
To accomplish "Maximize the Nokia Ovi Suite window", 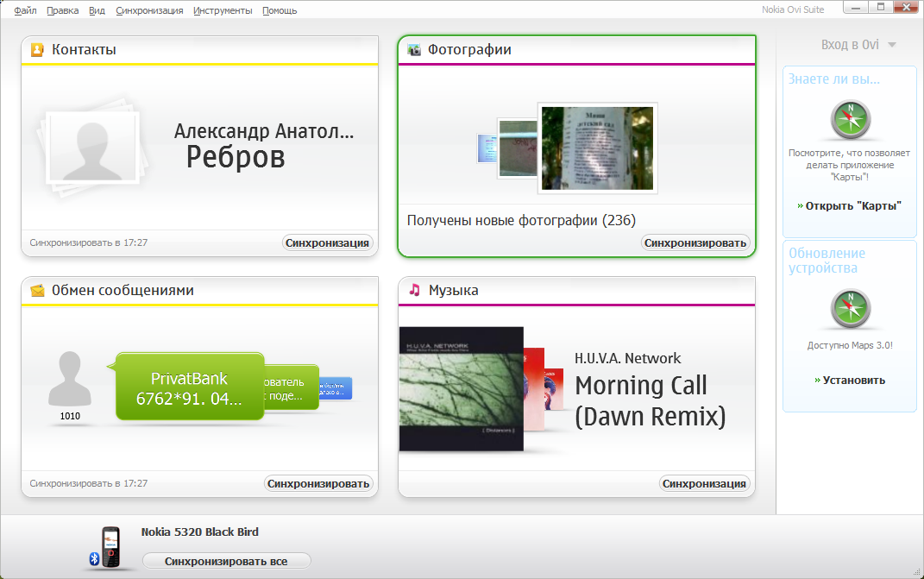I will click(x=880, y=7).
